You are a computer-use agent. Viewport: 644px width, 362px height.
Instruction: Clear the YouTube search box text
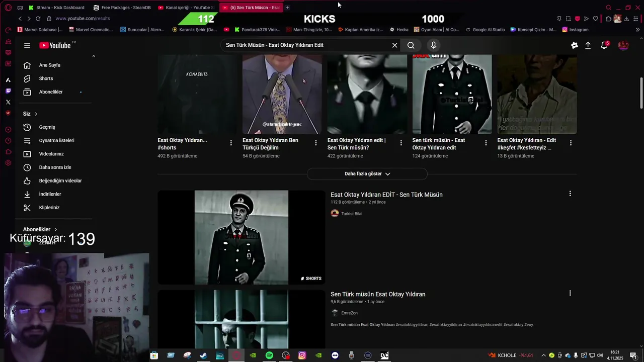pos(394,45)
